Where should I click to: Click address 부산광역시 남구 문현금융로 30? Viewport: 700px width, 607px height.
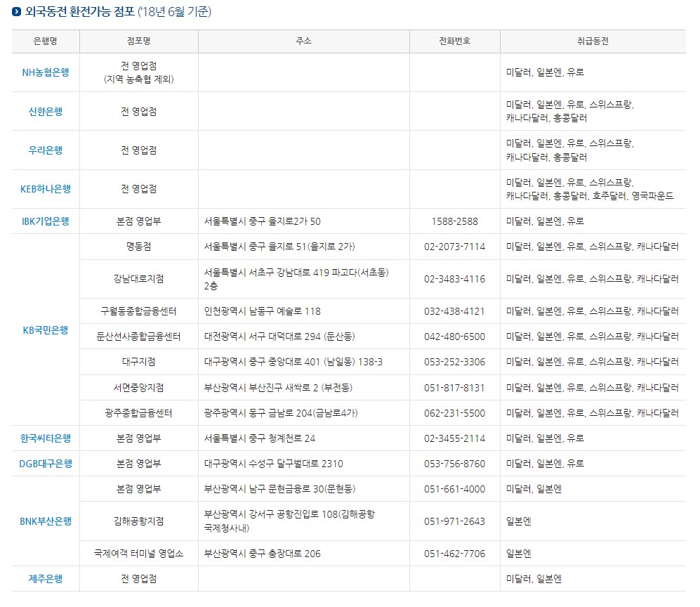(x=280, y=489)
